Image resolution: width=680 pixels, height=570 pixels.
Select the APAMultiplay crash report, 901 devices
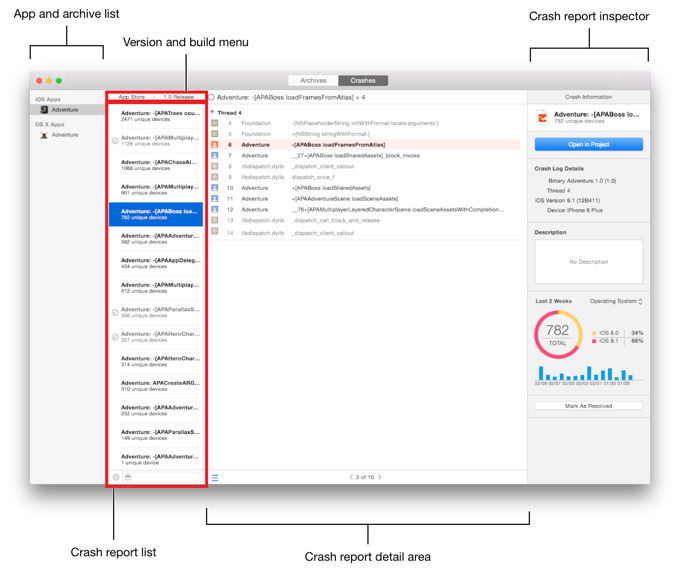point(156,190)
